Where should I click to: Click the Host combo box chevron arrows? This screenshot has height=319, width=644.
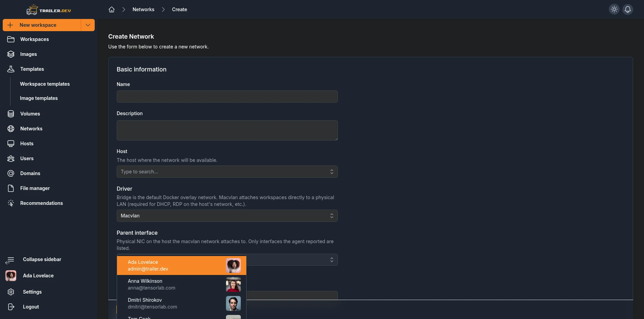(x=332, y=172)
